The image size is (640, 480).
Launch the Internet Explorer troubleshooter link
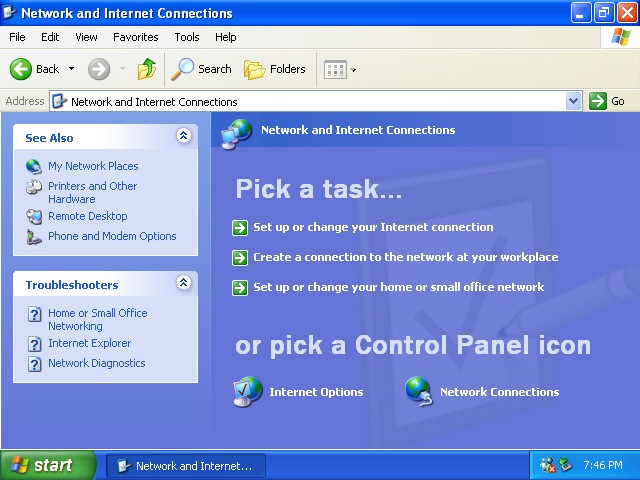pos(89,343)
